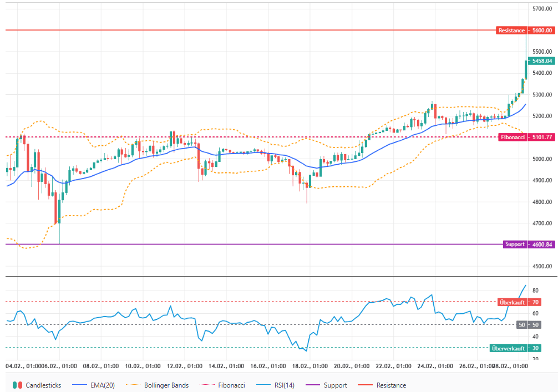Click the red Resistance line icon in legend
This screenshot has width=558, height=392.
tap(366, 385)
